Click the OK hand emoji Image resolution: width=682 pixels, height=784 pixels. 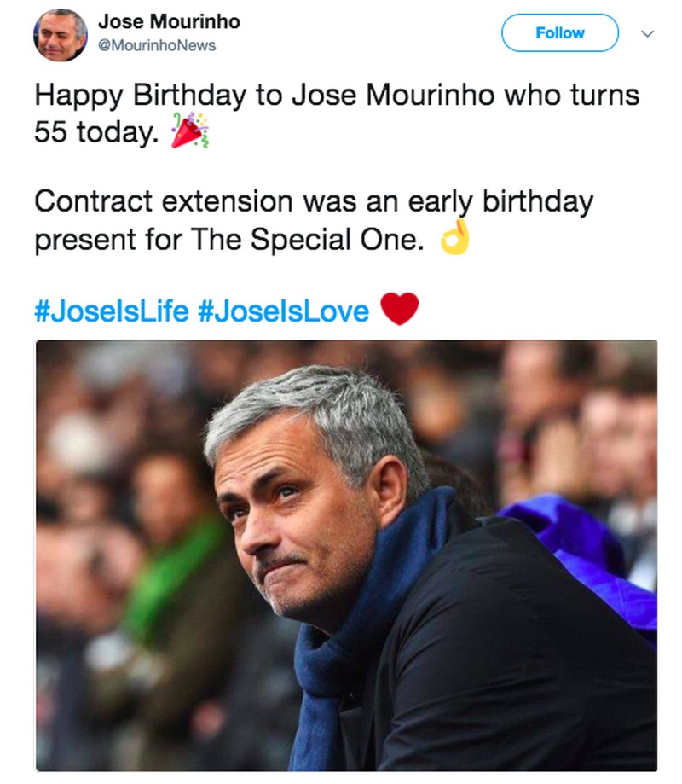click(454, 241)
